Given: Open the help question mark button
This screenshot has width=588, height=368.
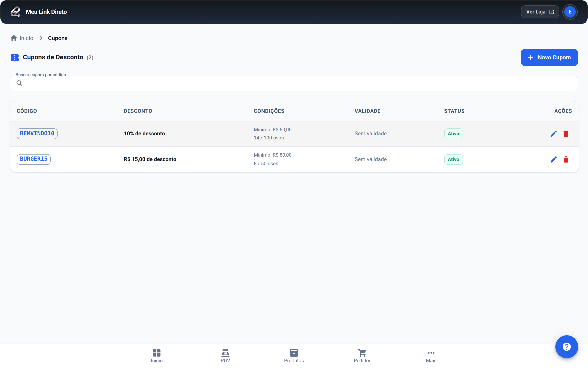Looking at the screenshot, I should [566, 347].
